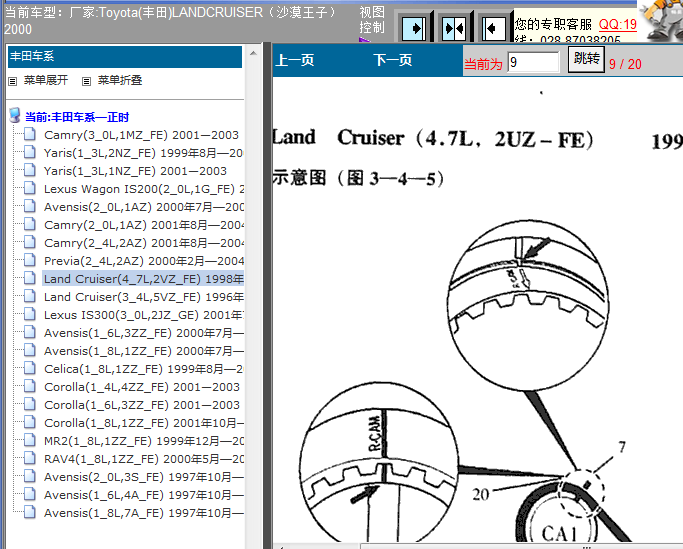Open Corolla(1_4L,4ZZ_FE) 2001—2003

click(x=142, y=387)
